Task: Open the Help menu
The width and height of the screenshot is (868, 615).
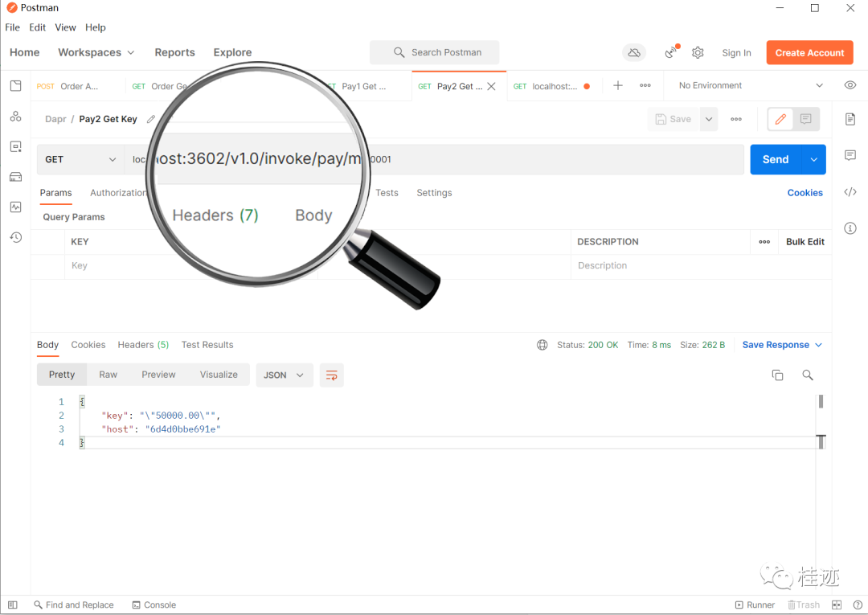Action: (95, 27)
